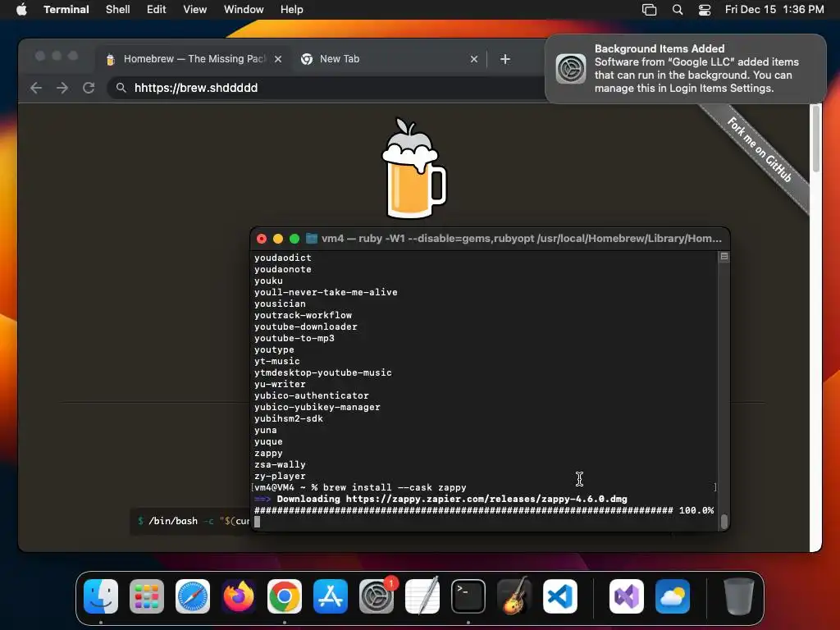Open Spotlight search in menu bar

click(x=677, y=9)
